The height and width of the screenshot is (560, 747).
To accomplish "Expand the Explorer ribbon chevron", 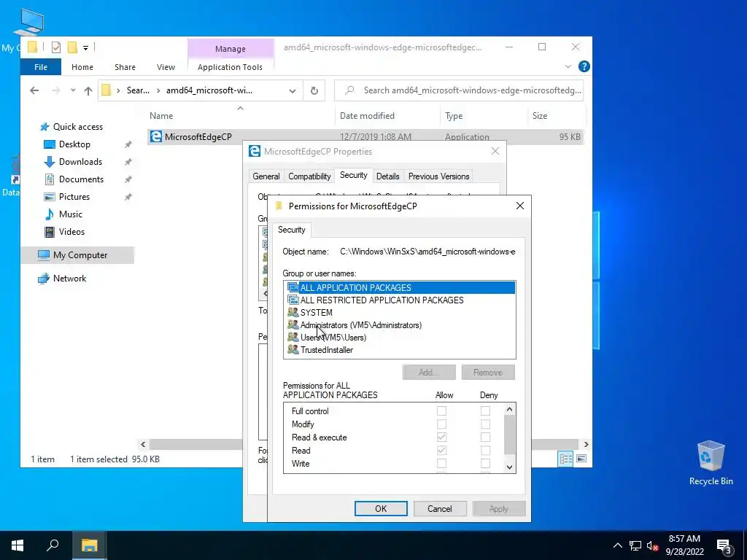I will tap(568, 66).
